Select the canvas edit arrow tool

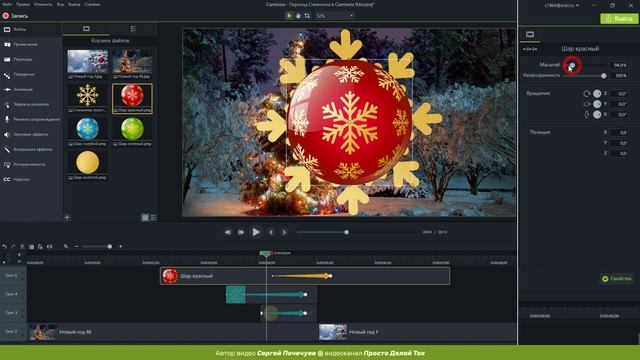point(289,16)
